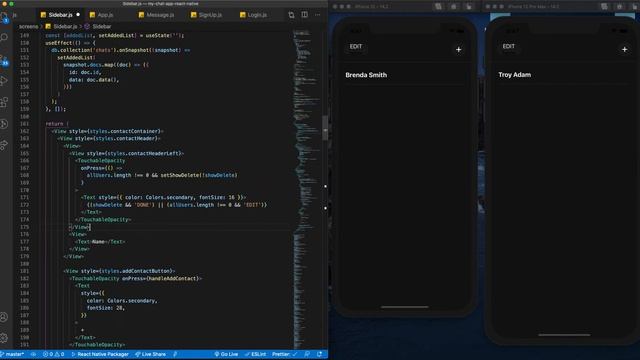Click home icon in iPhone 12 Pro Max toolbar
This screenshot has height=360, width=640.
(x=620, y=7)
